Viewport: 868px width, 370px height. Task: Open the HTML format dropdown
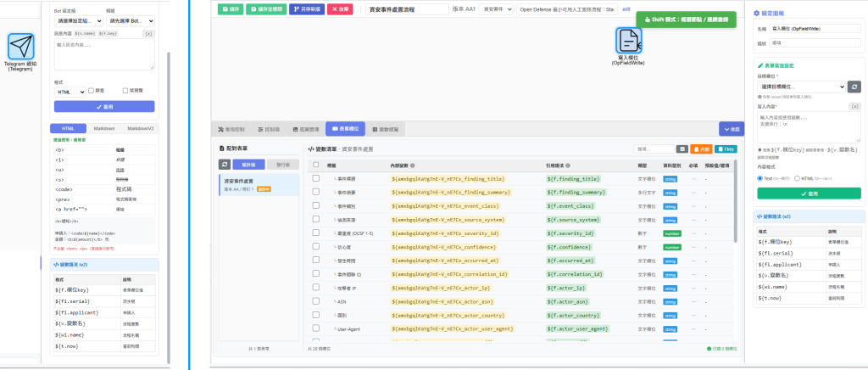coord(70,92)
